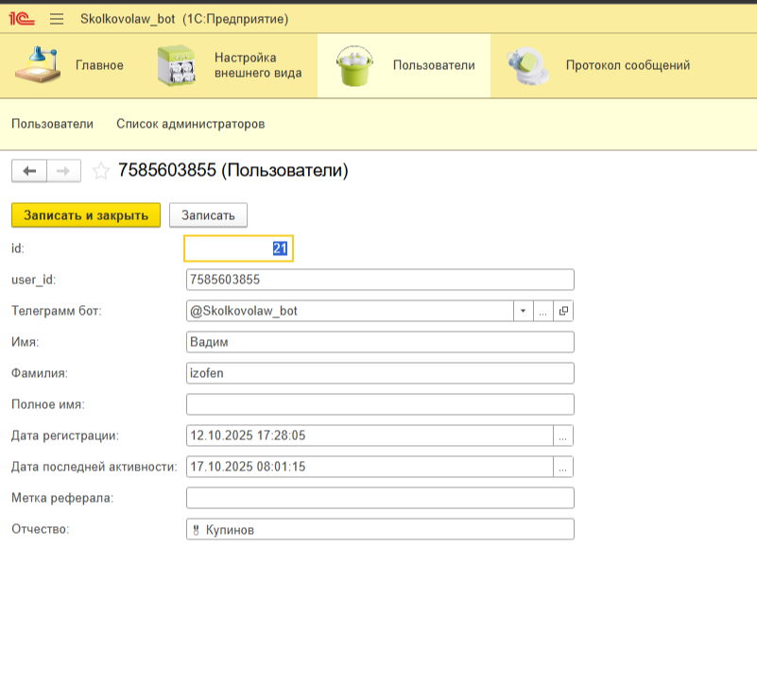Open Список администраторов link

(190, 124)
